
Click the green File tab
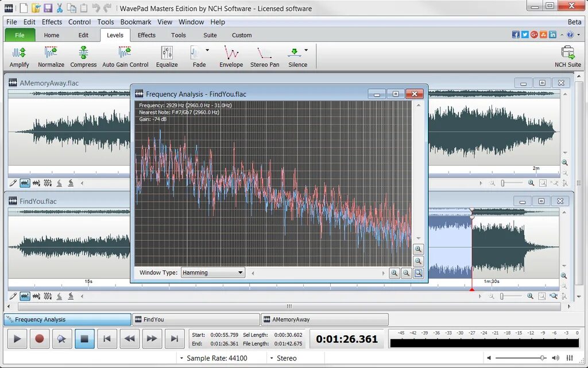(x=20, y=35)
